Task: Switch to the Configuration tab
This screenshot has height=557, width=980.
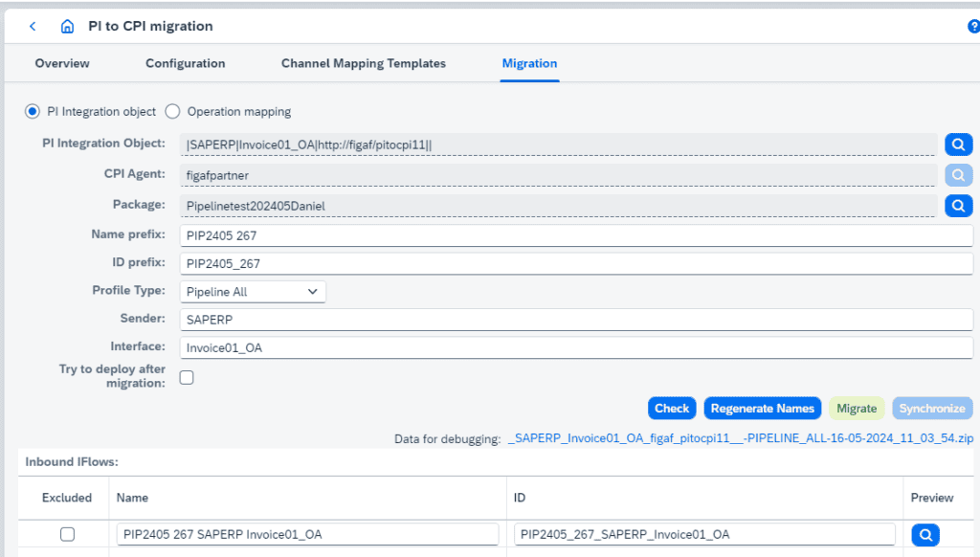Action: pos(185,63)
